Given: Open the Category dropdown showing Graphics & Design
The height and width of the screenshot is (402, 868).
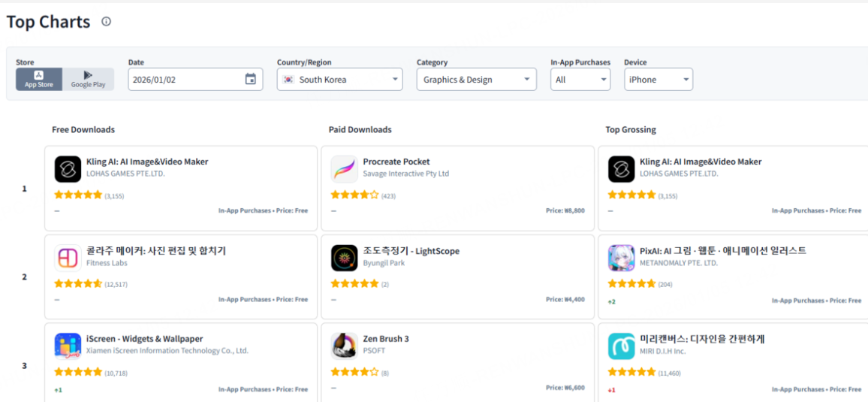Looking at the screenshot, I should click(477, 79).
